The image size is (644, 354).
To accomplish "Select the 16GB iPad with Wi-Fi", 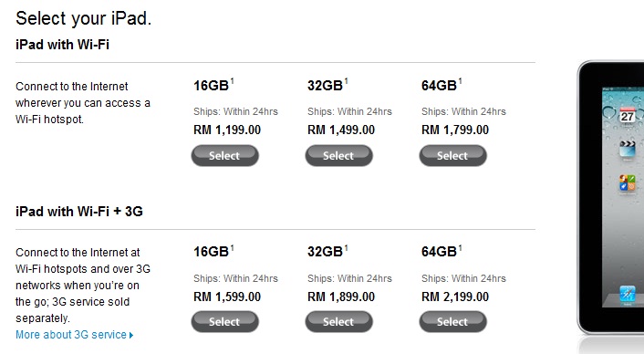I will 224,156.
